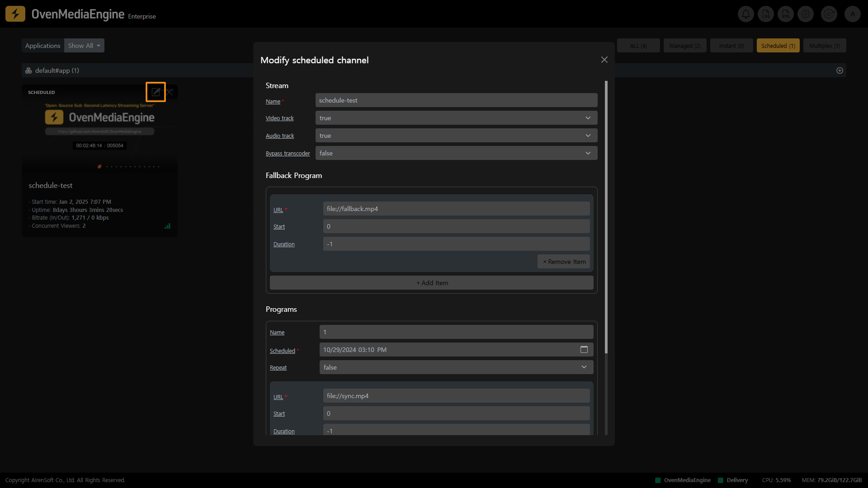
Task: Click the plus icon on default#app row
Action: coord(840,70)
